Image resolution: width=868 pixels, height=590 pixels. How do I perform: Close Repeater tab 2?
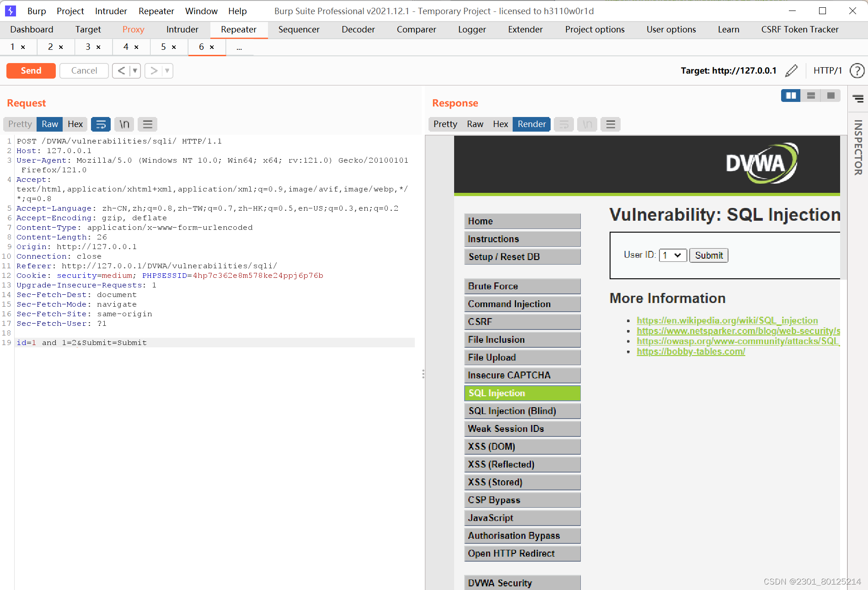point(61,47)
